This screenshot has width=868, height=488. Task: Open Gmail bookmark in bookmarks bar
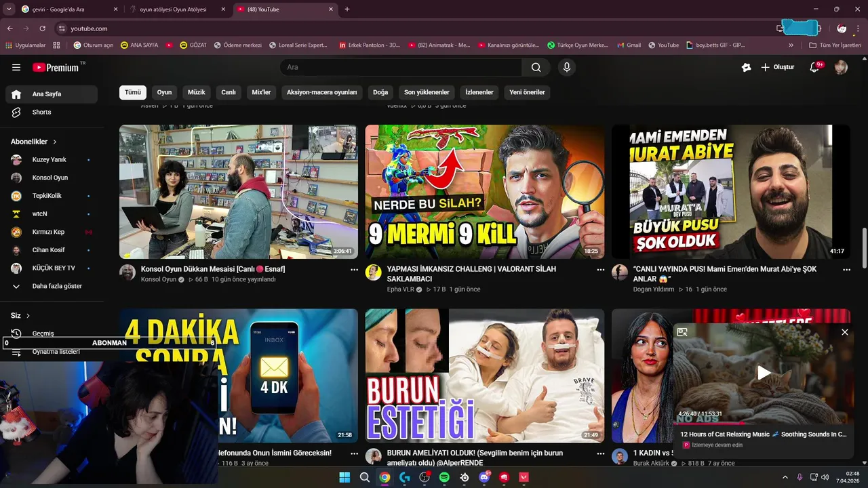(629, 45)
